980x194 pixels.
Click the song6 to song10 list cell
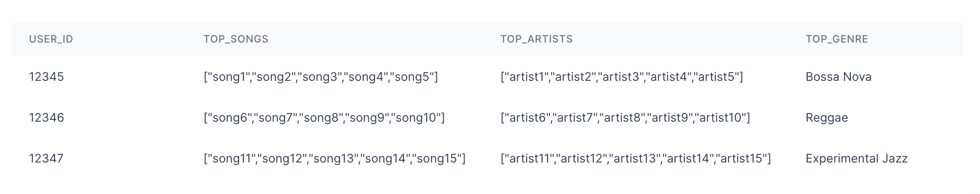(324, 118)
